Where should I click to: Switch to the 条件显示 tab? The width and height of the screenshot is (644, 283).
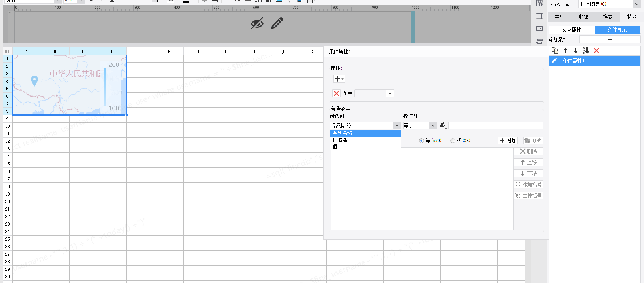[x=617, y=30]
